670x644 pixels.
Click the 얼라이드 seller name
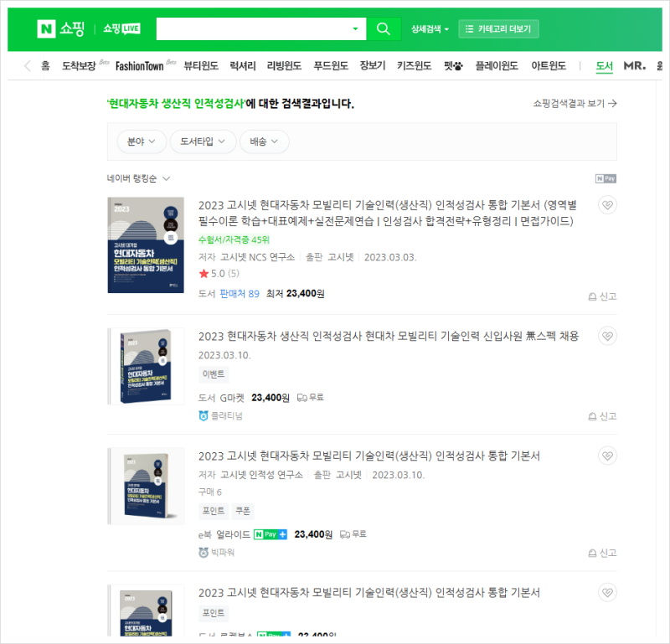point(234,534)
